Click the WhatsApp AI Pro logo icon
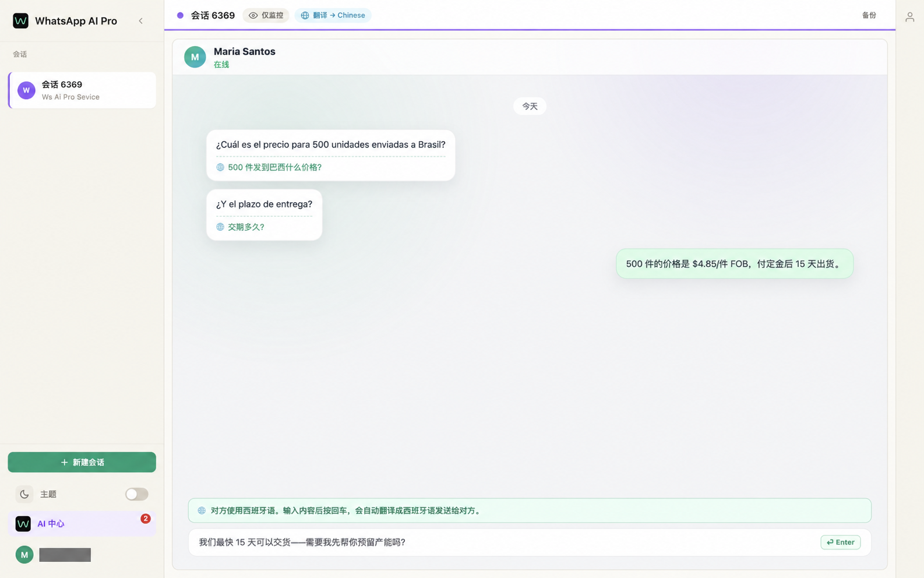The image size is (924, 578). pyautogui.click(x=20, y=21)
